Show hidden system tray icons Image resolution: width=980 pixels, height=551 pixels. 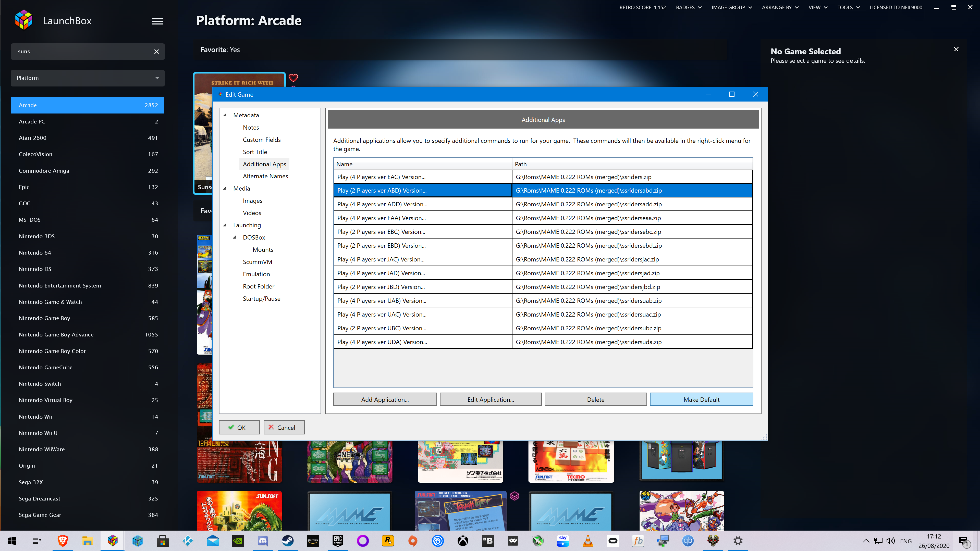[866, 541]
